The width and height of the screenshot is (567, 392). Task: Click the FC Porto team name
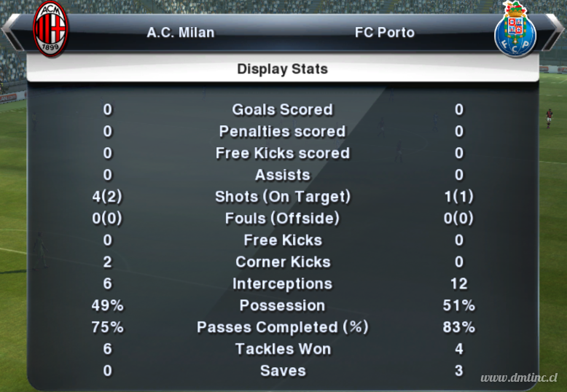point(384,33)
